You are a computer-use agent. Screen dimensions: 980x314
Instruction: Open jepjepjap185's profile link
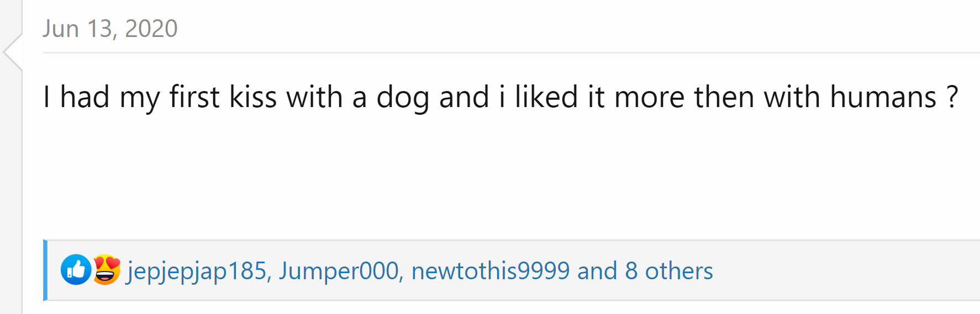pyautogui.click(x=197, y=271)
